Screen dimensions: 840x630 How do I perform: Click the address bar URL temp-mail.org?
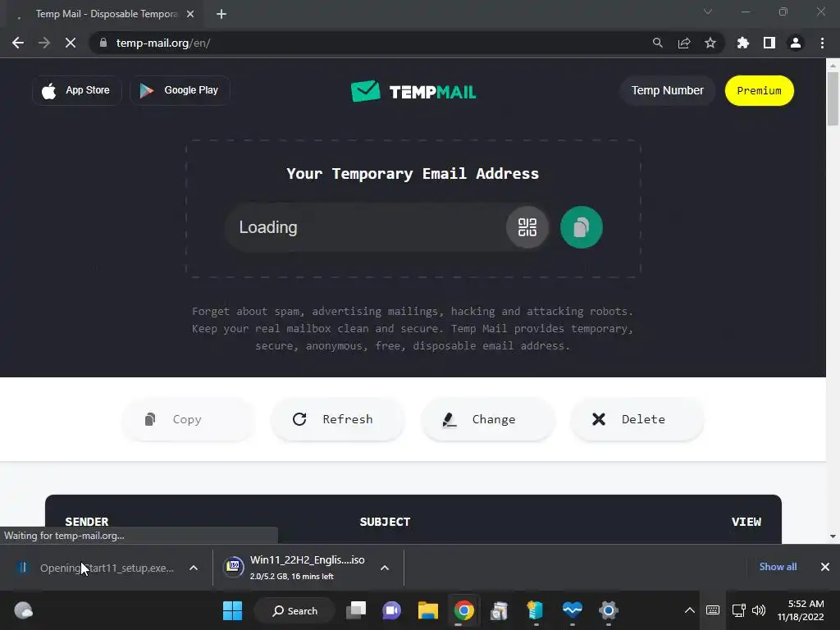click(163, 43)
